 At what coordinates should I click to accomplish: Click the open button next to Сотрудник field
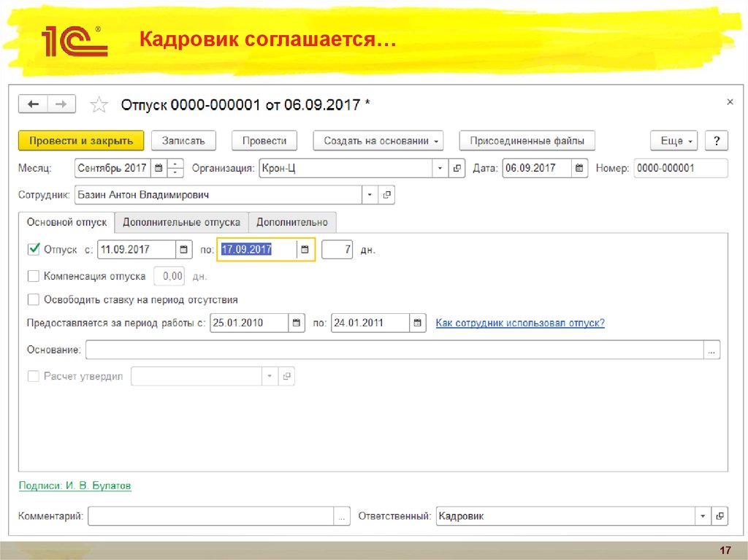(388, 194)
